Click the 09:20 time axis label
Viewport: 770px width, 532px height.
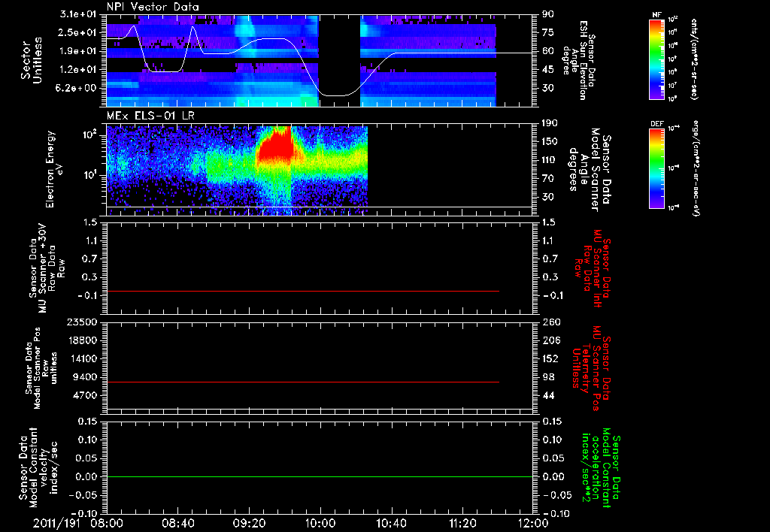(249, 523)
